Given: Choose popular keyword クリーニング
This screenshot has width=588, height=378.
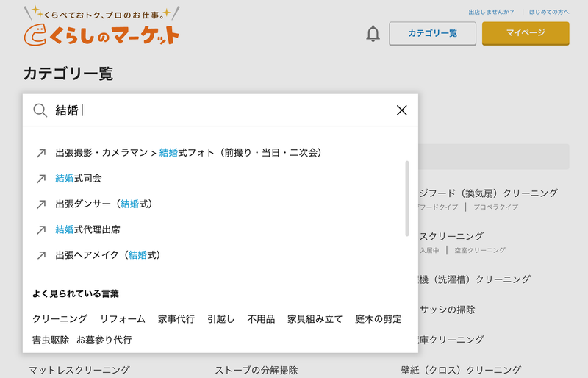Looking at the screenshot, I should (x=60, y=319).
